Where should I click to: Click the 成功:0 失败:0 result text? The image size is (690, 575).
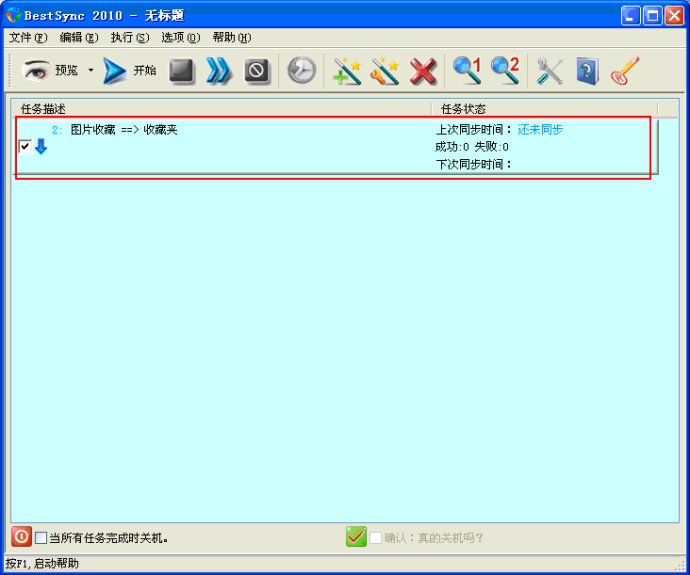tap(472, 146)
